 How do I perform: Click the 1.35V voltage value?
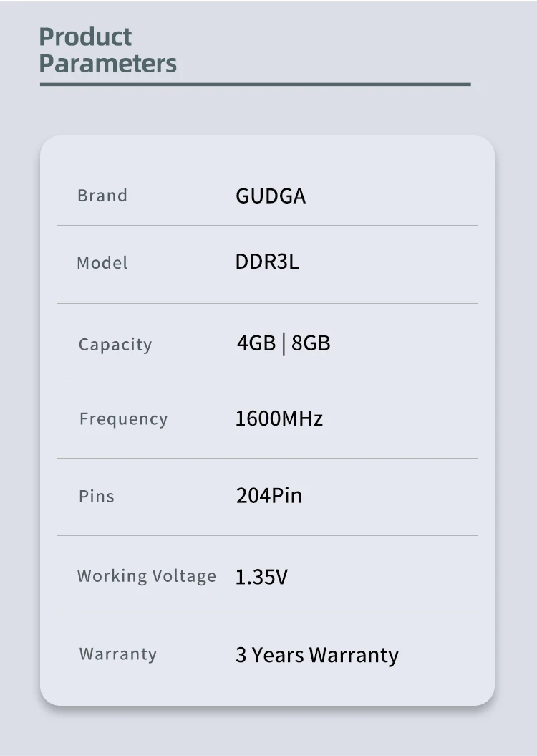[x=261, y=577]
